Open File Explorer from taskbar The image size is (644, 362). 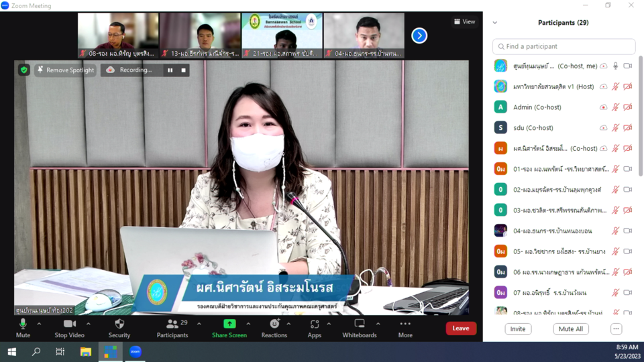point(85,352)
